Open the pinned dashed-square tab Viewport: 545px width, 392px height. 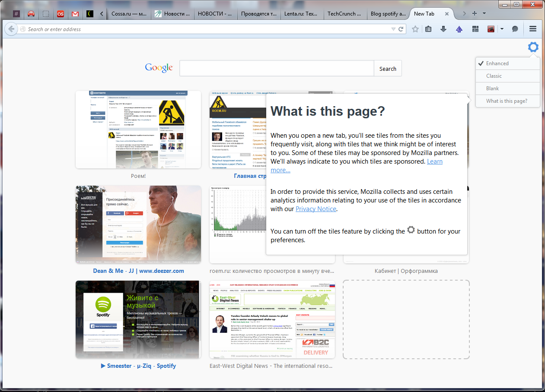click(46, 14)
